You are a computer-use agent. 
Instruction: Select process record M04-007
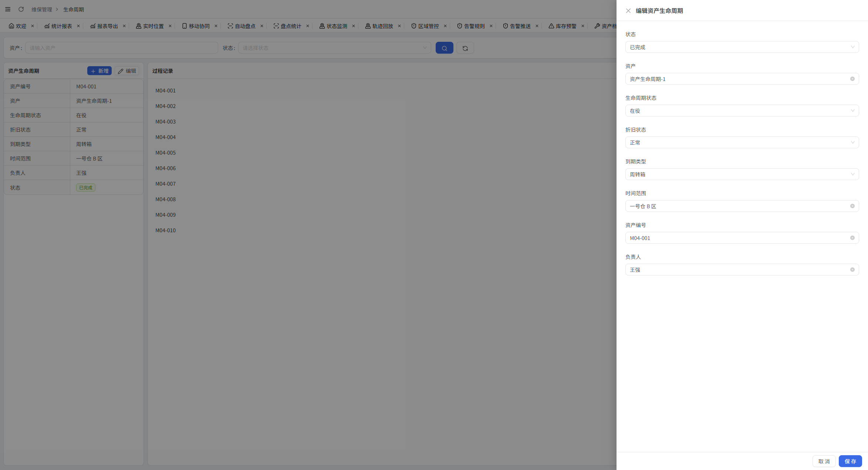tap(165, 184)
